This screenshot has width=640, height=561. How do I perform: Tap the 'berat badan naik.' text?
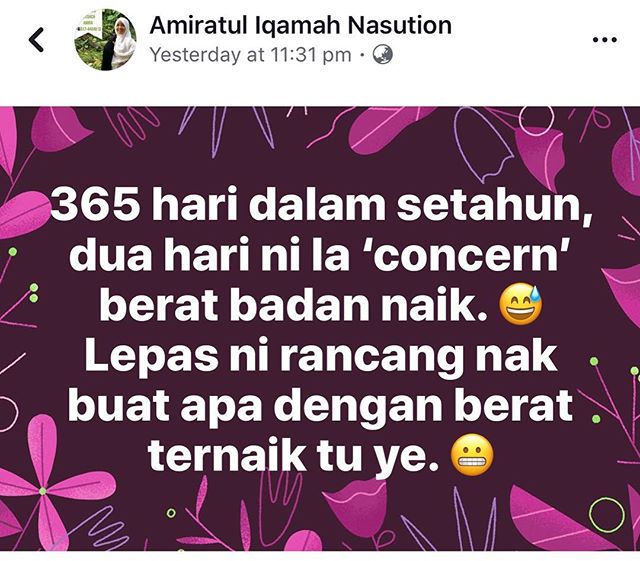(294, 305)
